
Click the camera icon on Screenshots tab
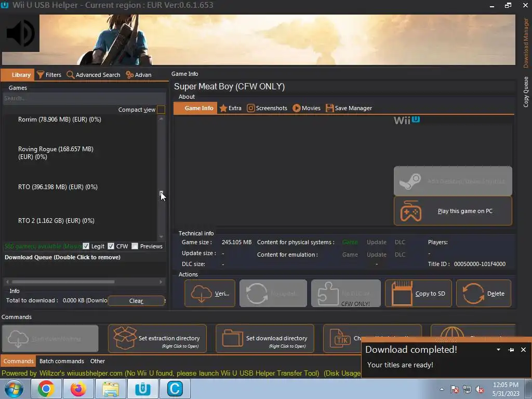(250, 108)
